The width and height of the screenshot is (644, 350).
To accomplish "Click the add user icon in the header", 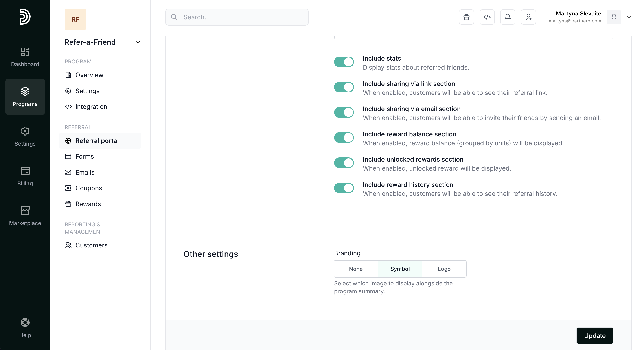I will tap(528, 17).
